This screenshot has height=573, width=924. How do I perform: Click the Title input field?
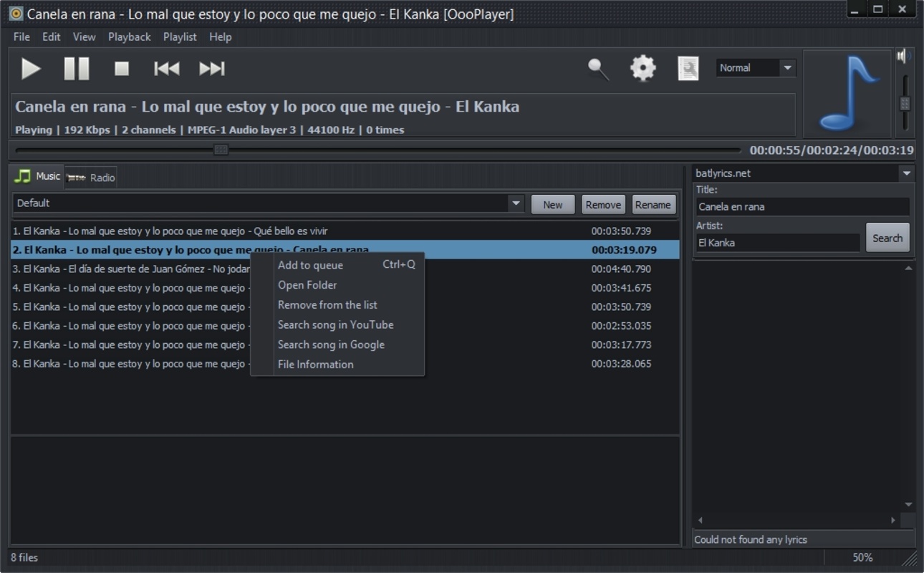coord(802,207)
